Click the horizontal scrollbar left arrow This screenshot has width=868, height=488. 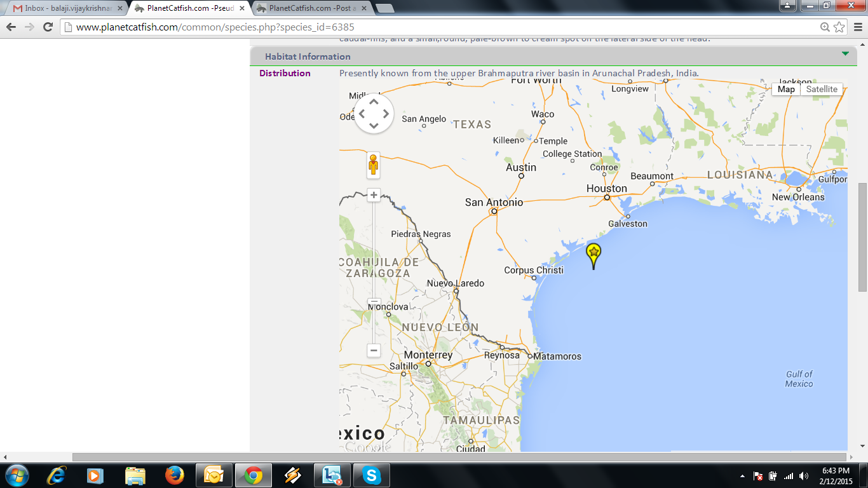[6, 457]
